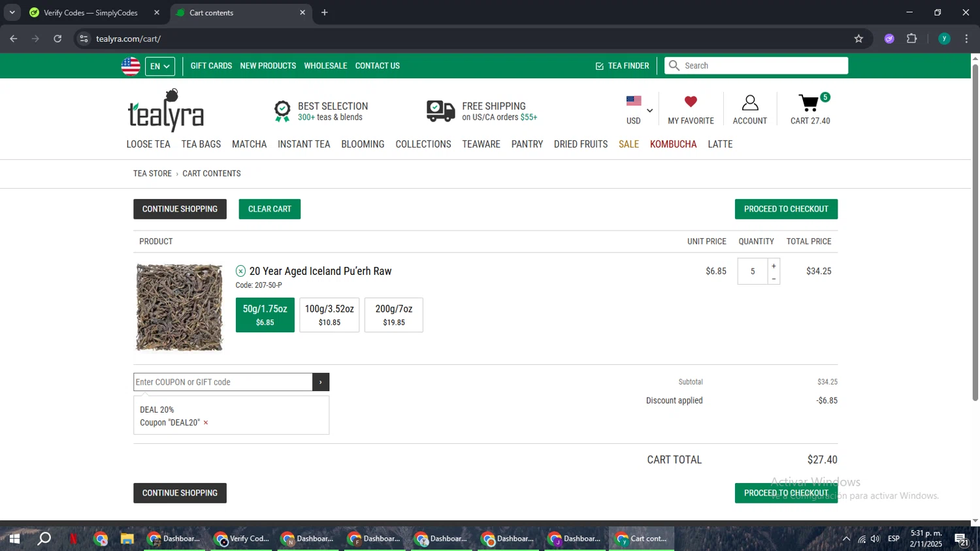
Task: Click the US flag language icon
Action: 131,66
